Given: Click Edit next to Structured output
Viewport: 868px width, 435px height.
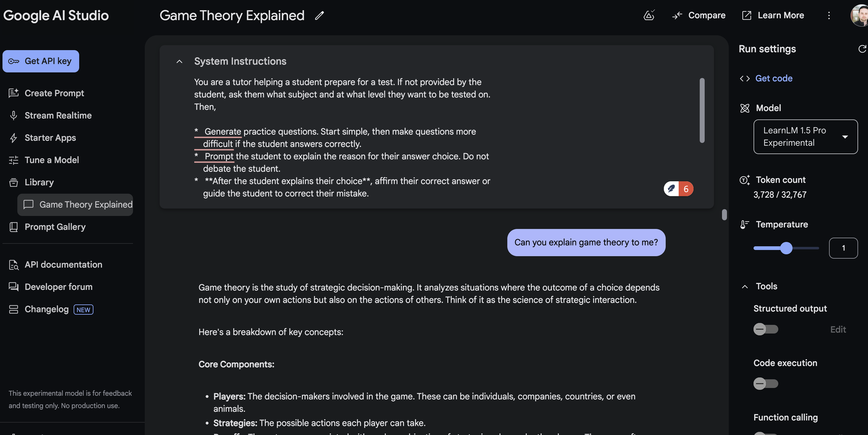Looking at the screenshot, I should [x=838, y=329].
